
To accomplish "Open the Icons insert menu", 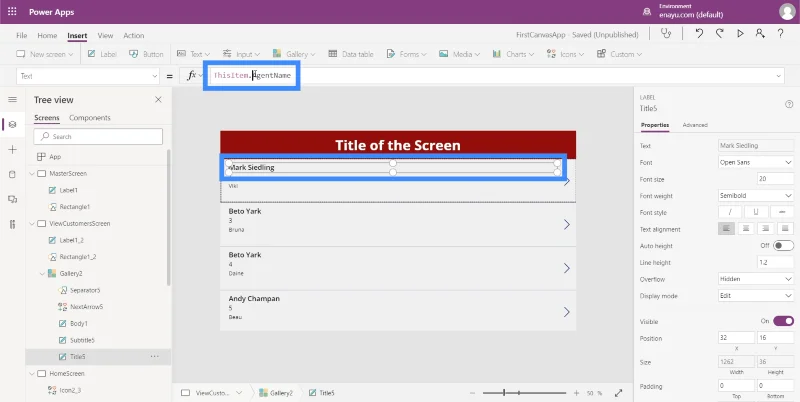I will pos(565,54).
